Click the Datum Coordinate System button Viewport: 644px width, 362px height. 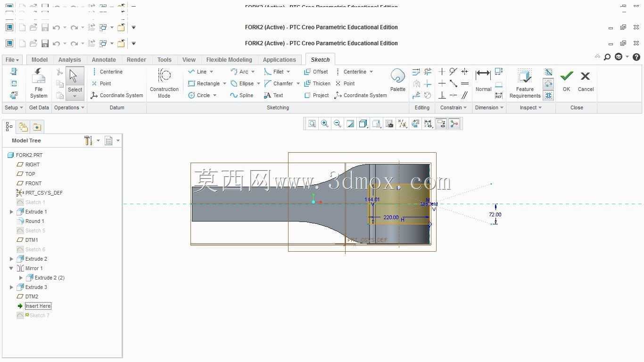click(x=117, y=95)
